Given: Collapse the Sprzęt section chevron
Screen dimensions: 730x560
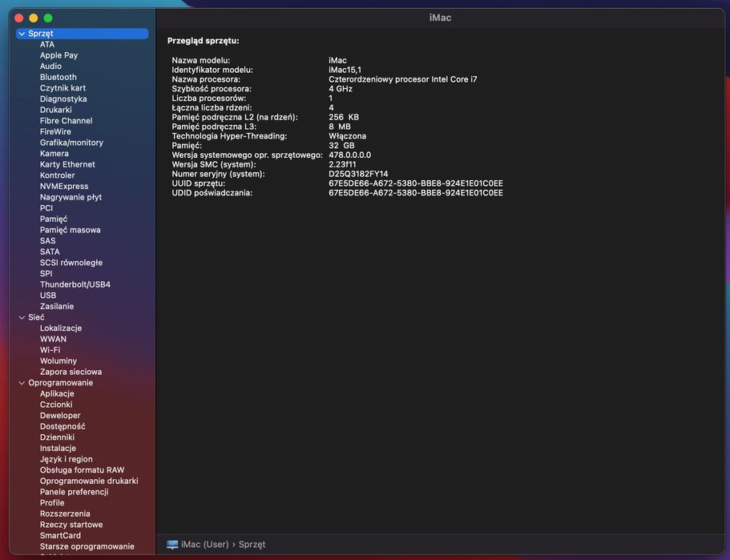Looking at the screenshot, I should tap(22, 34).
